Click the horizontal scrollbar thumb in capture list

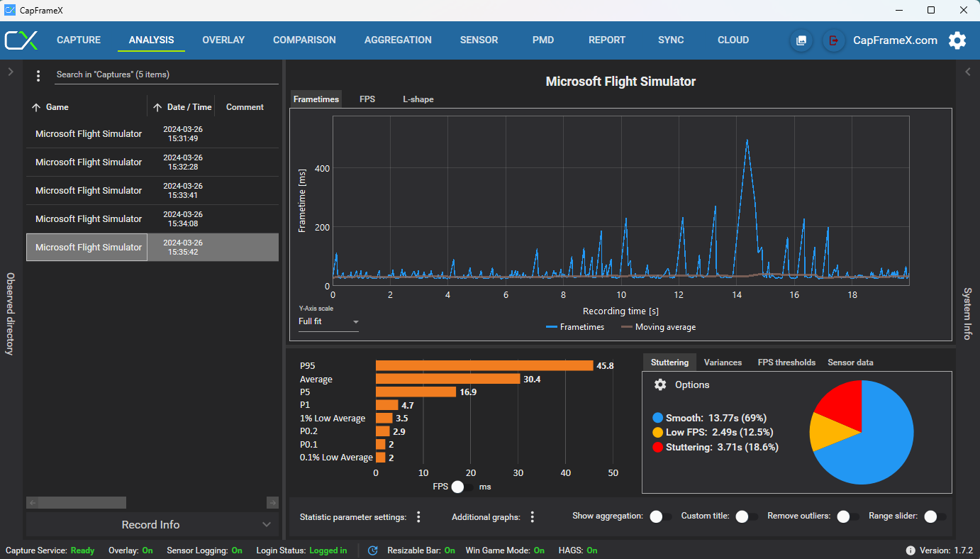click(82, 502)
